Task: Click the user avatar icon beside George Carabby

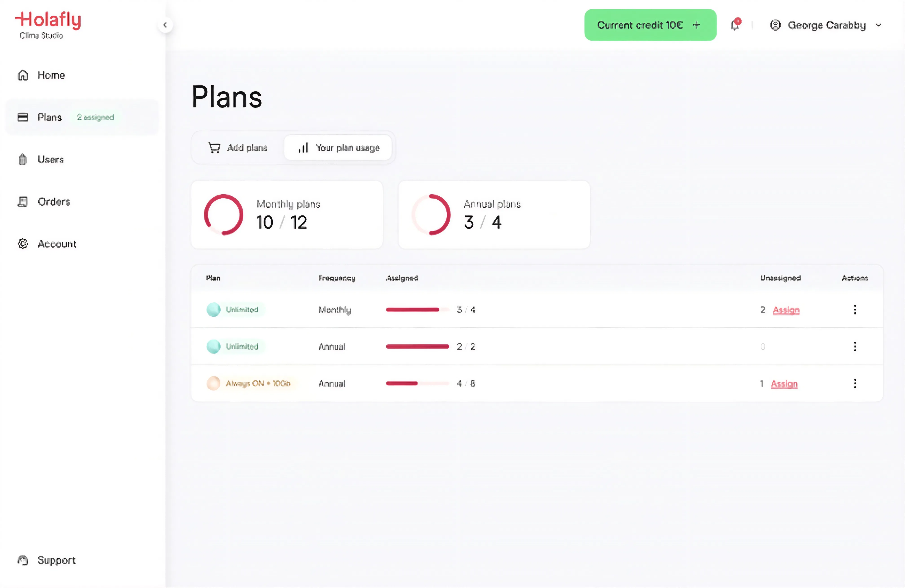Action: 775,25
